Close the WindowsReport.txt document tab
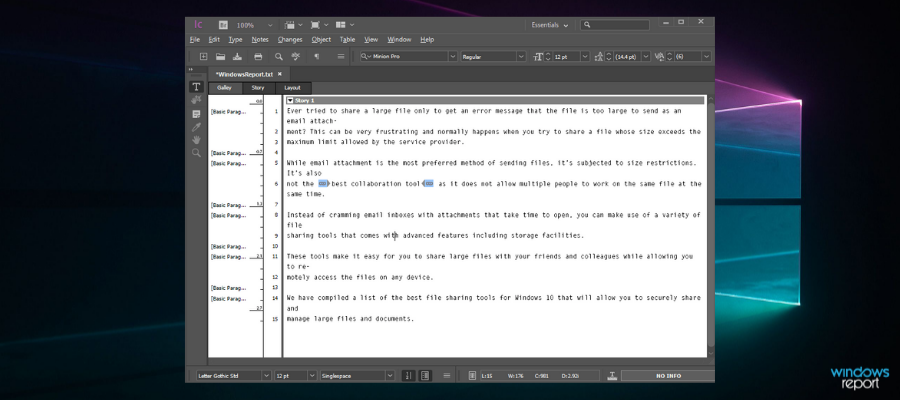This screenshot has width=900, height=400. (280, 74)
